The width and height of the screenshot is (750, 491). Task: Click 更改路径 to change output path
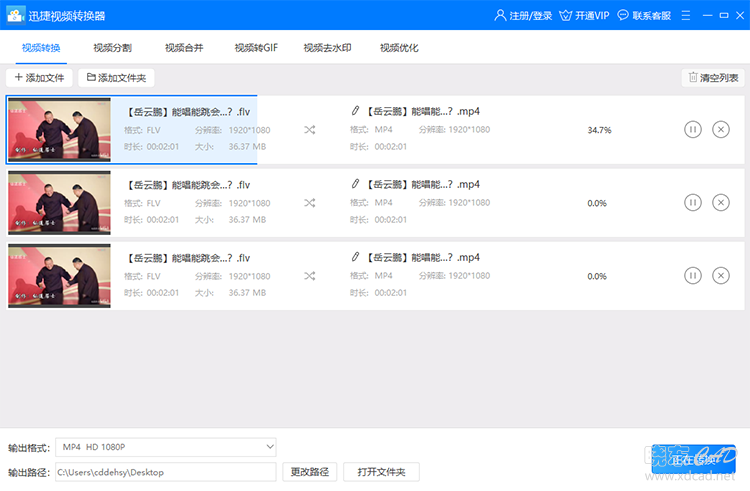tap(309, 472)
